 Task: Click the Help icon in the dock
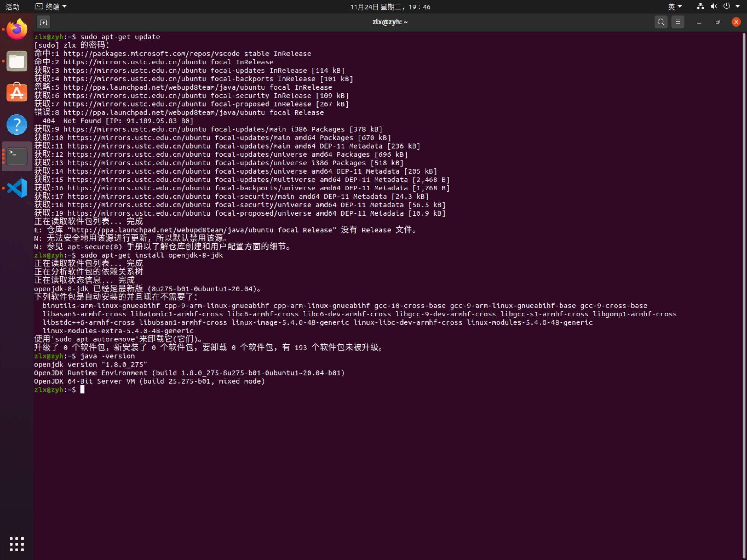[x=17, y=125]
